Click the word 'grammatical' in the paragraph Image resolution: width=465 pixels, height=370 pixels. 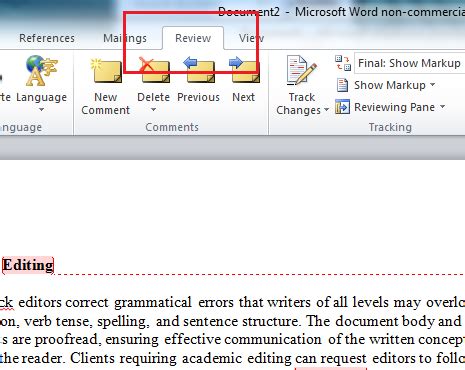coord(153,303)
